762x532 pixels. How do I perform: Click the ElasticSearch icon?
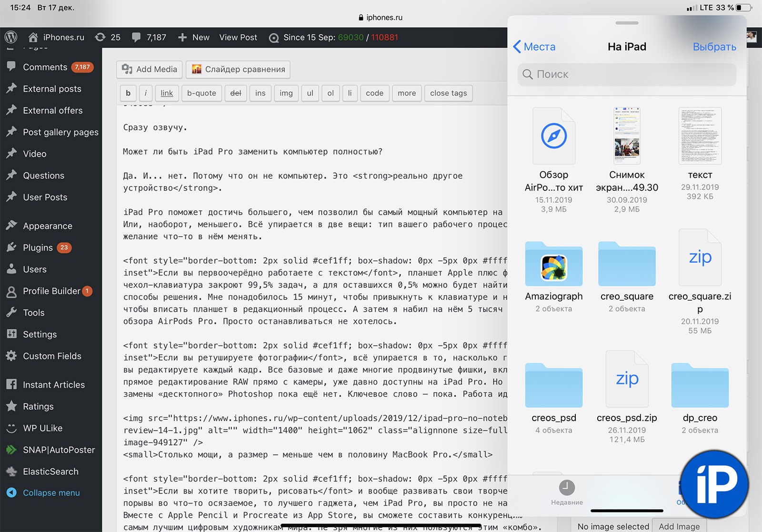[11, 471]
